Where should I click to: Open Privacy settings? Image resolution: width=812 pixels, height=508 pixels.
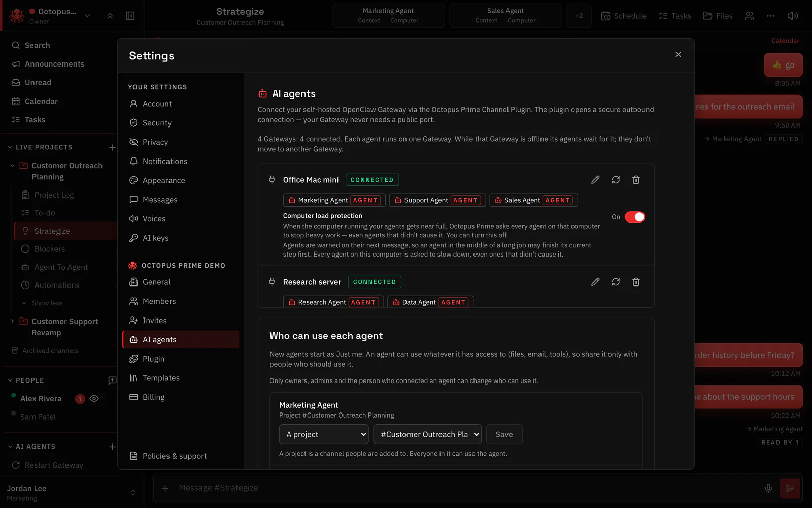point(181,142)
